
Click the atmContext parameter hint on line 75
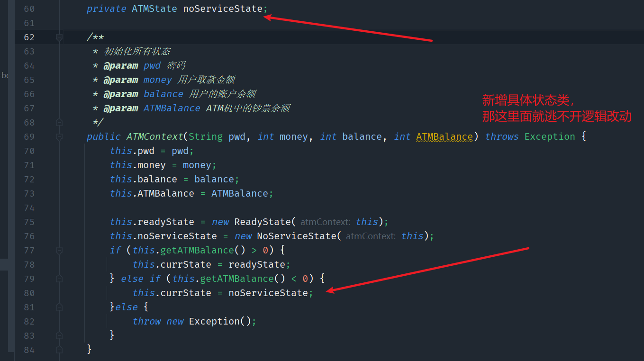coord(326,222)
